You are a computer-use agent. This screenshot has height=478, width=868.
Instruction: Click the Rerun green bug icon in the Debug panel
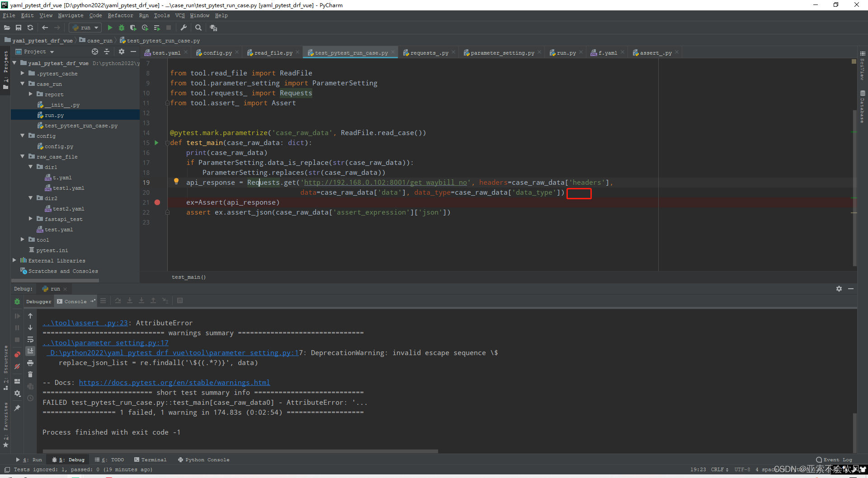17,301
